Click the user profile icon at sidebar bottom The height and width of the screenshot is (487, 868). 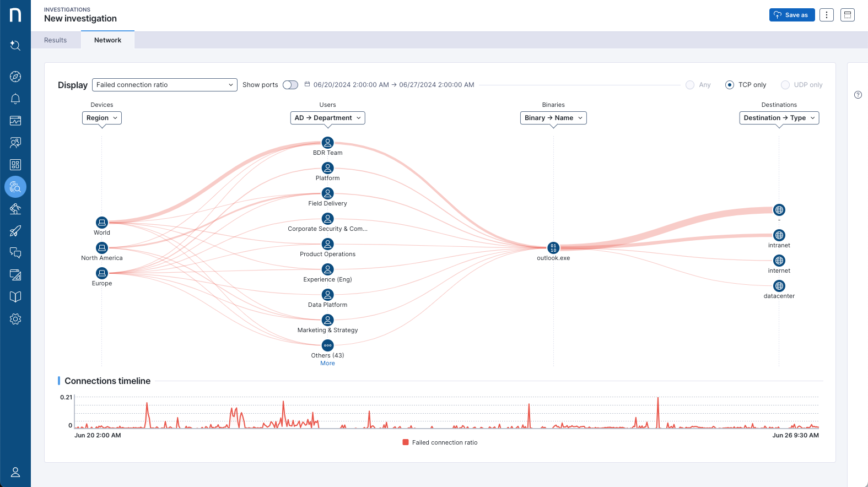(15, 472)
